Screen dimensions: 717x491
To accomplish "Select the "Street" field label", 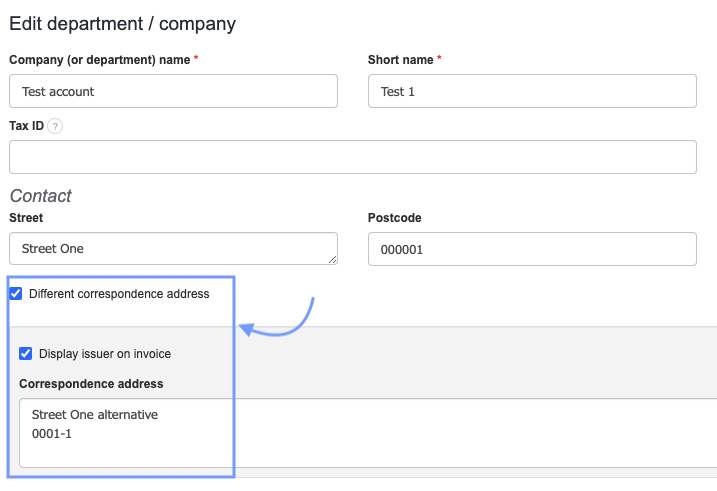I will point(26,217).
